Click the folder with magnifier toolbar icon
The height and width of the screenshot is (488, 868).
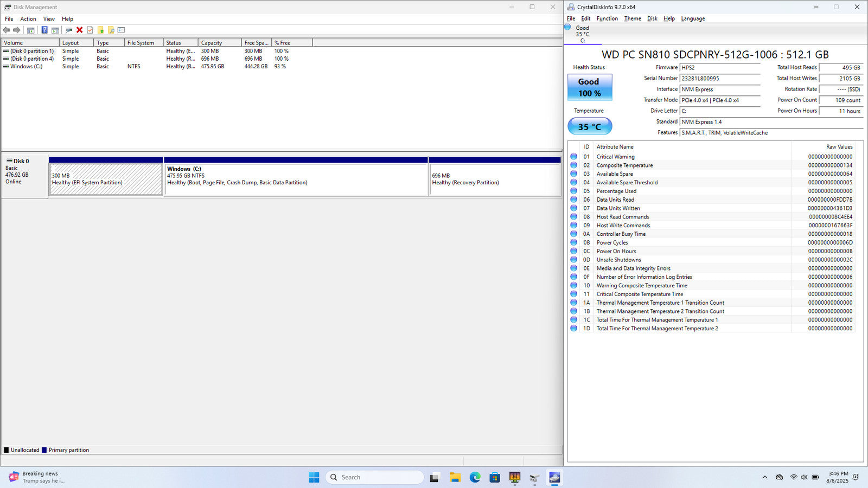click(x=111, y=30)
